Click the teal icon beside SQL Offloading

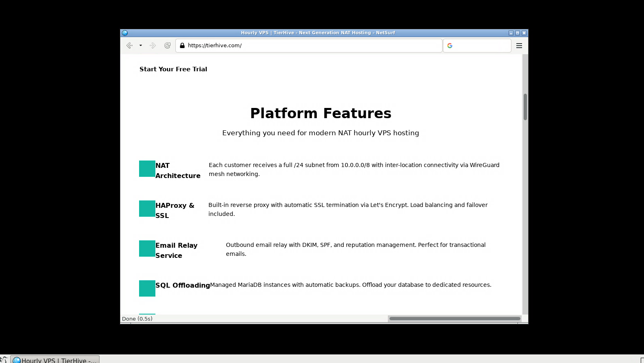[x=147, y=288]
